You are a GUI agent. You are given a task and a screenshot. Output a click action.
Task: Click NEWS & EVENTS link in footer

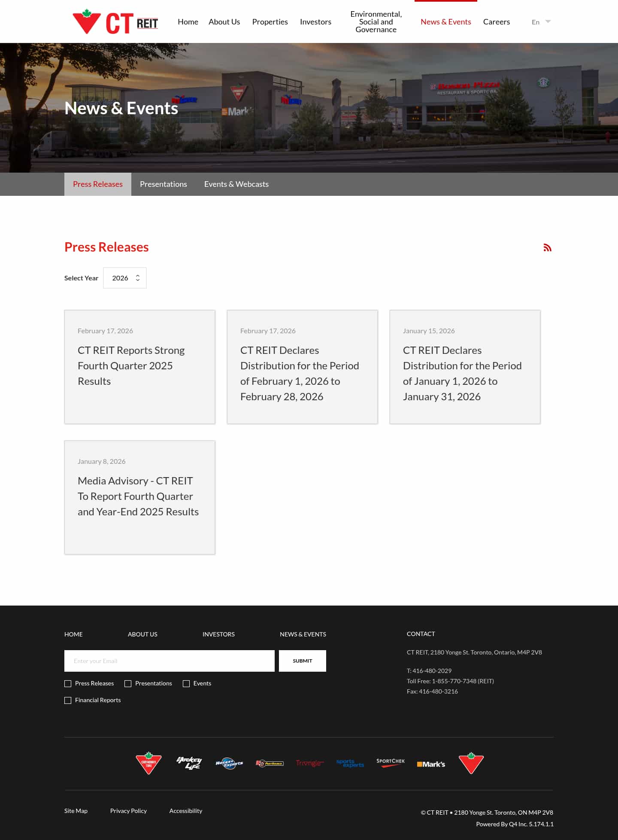303,634
